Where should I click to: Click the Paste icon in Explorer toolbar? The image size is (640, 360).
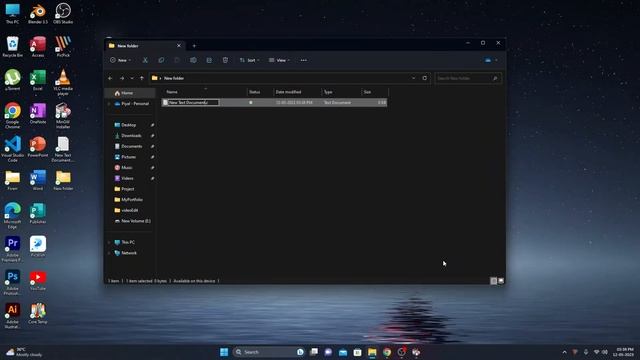point(177,60)
